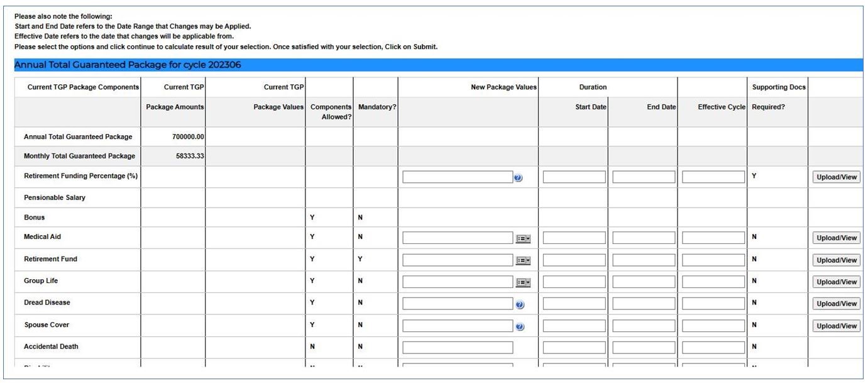Click help icon in Dread Disease row
This screenshot has width=868, height=383.
click(x=519, y=305)
